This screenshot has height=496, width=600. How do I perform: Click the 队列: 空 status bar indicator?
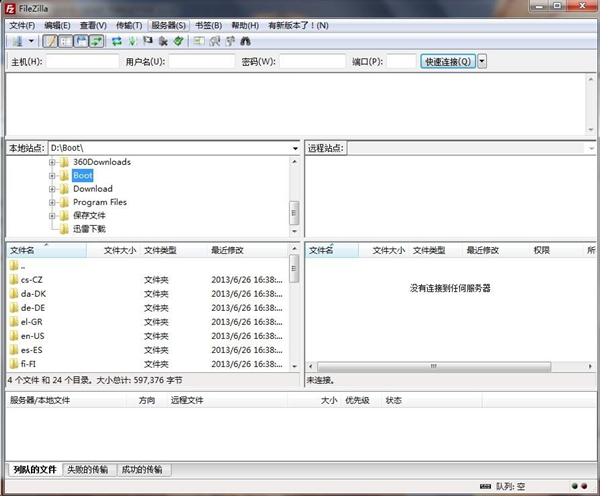coord(510,486)
